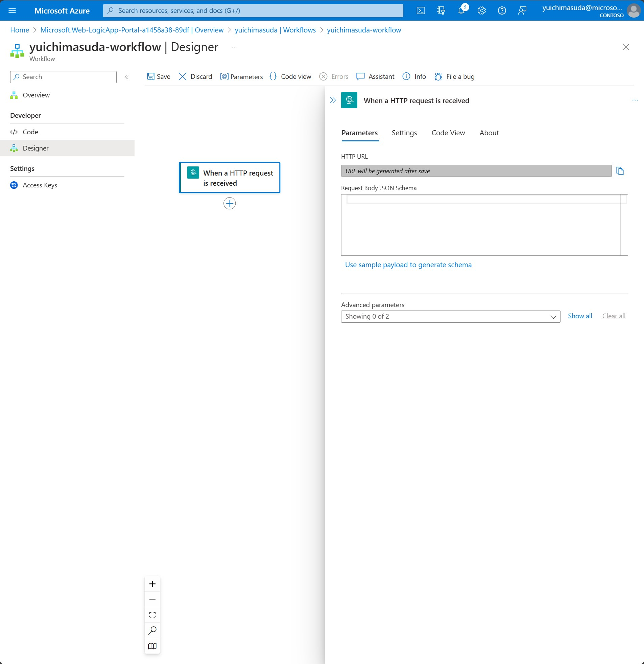Show all advanced parameters
Screen dimensions: 644x664
tap(580, 316)
